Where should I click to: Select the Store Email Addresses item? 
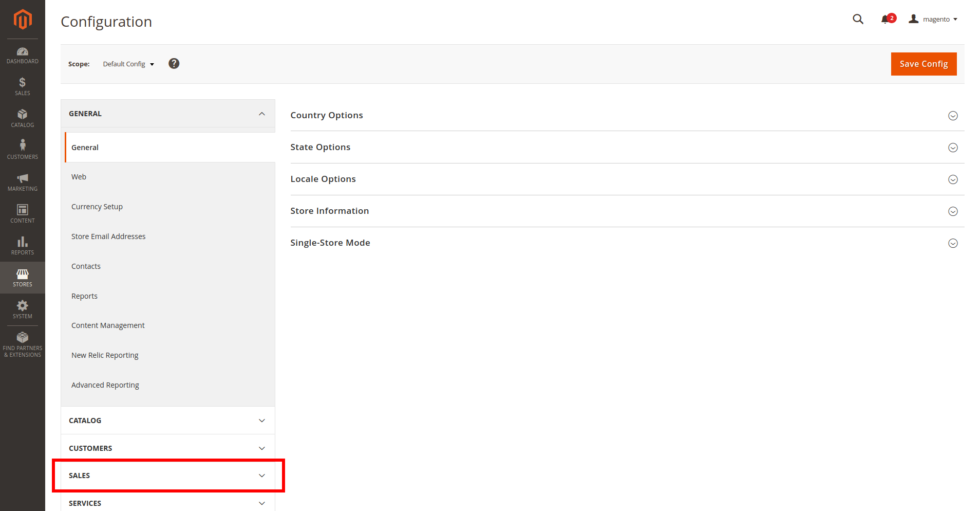tap(108, 236)
